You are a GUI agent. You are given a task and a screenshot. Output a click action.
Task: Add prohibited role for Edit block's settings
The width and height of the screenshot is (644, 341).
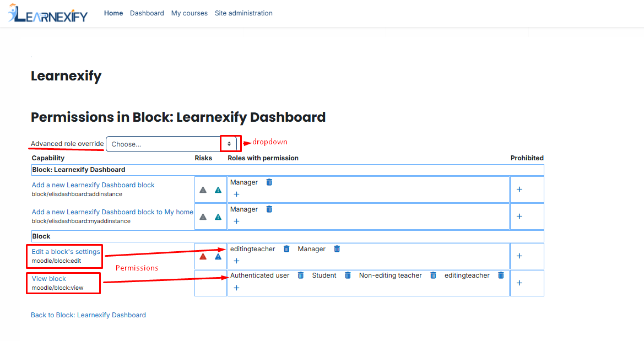pos(519,256)
